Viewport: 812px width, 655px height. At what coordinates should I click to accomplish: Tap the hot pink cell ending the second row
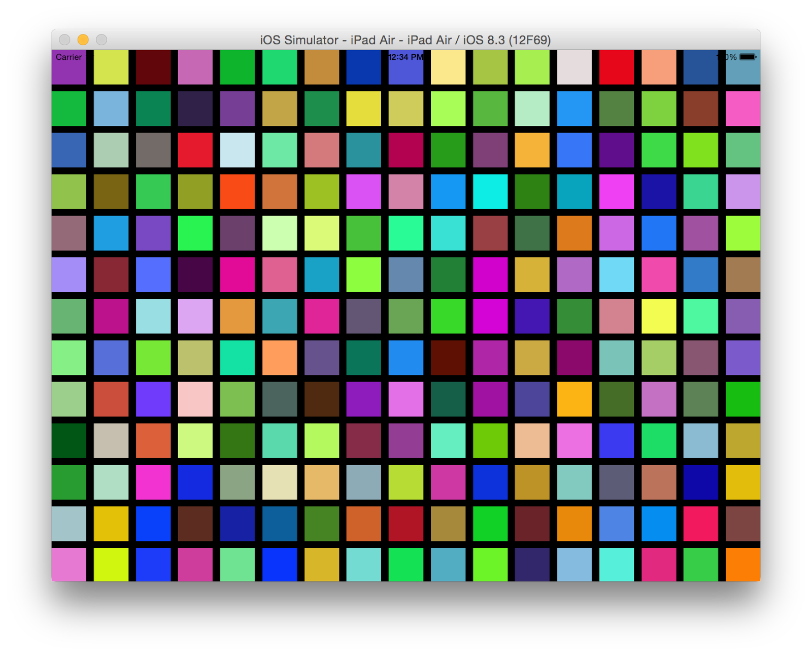(743, 109)
